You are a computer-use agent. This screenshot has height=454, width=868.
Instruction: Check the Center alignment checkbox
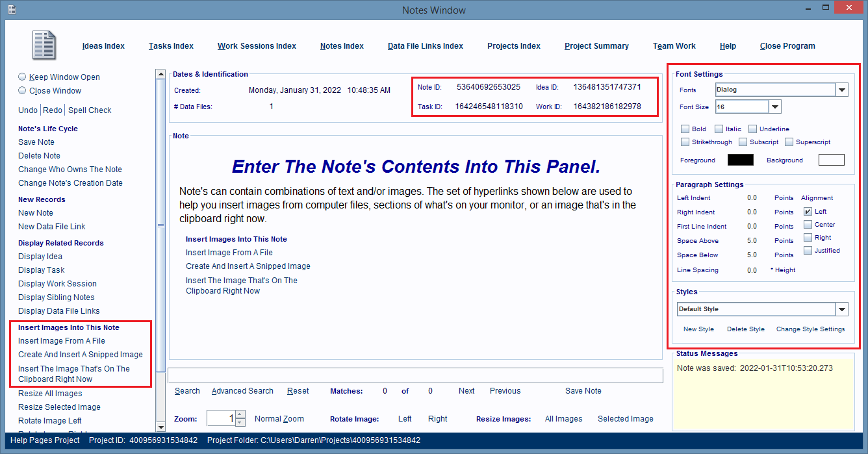click(x=808, y=225)
